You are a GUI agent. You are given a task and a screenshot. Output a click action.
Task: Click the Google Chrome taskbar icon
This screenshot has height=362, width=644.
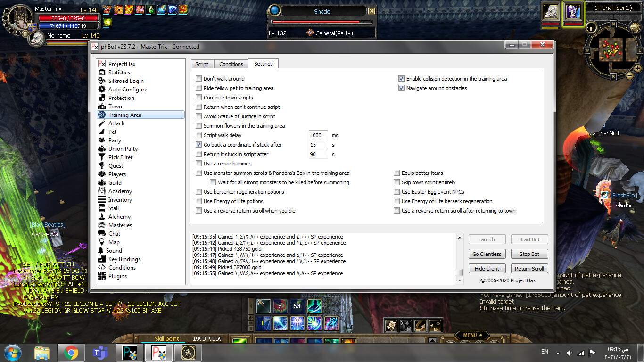(x=71, y=352)
